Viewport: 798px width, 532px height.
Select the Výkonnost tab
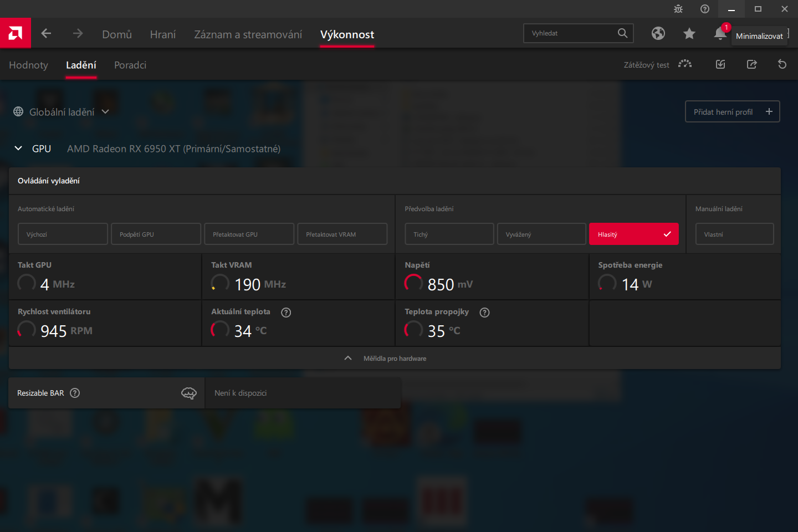pos(347,34)
